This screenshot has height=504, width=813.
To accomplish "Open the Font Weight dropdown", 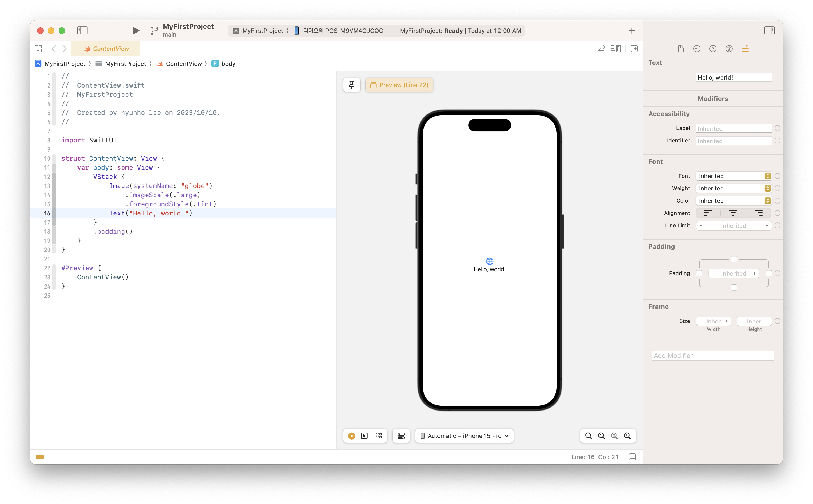I will click(x=733, y=188).
